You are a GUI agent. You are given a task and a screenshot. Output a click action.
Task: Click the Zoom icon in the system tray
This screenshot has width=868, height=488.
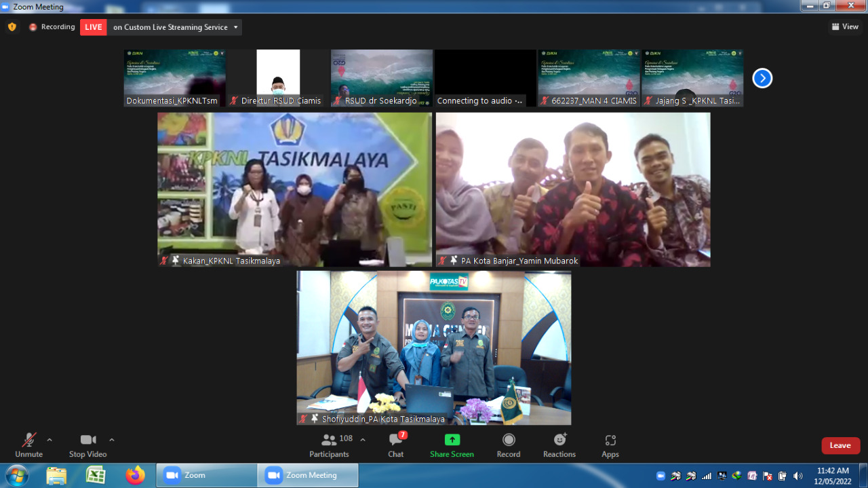click(661, 476)
